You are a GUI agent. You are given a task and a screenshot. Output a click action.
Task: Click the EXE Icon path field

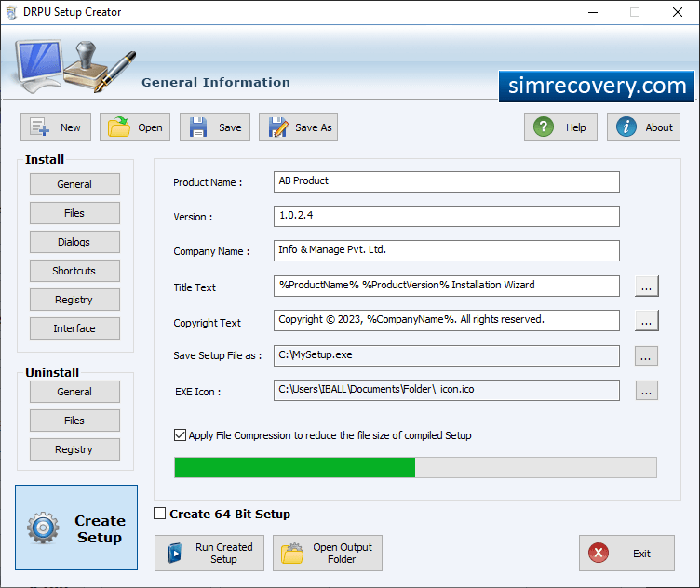447,391
